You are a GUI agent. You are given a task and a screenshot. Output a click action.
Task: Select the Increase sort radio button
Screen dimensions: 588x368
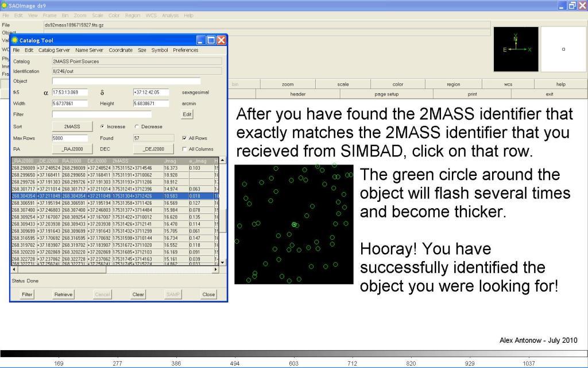click(x=102, y=126)
